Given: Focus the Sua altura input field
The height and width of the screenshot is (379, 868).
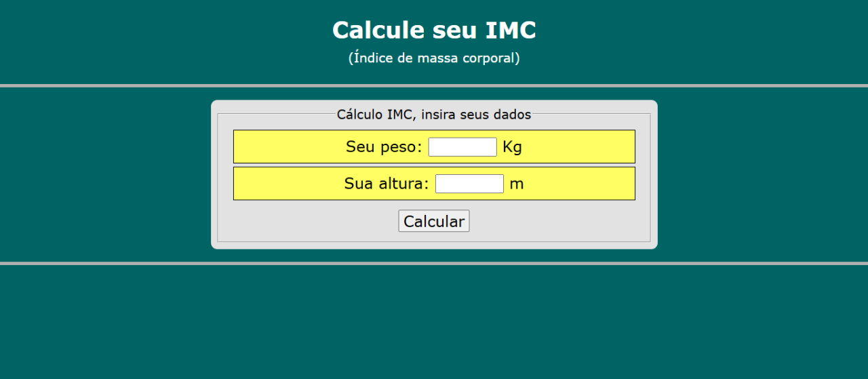Looking at the screenshot, I should tap(469, 184).
